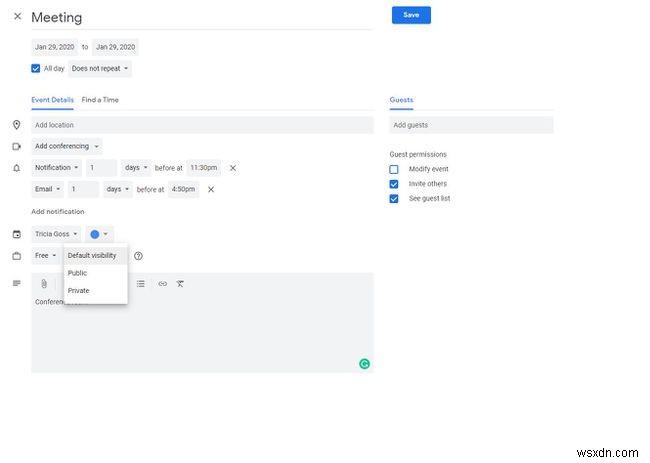Screen dimensions: 650x463
Task: Open the Notification type dropdown
Action: (56, 167)
